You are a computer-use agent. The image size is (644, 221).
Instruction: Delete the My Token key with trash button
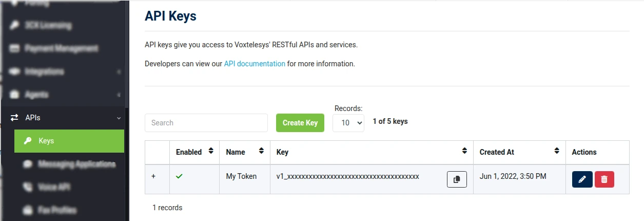[604, 179]
